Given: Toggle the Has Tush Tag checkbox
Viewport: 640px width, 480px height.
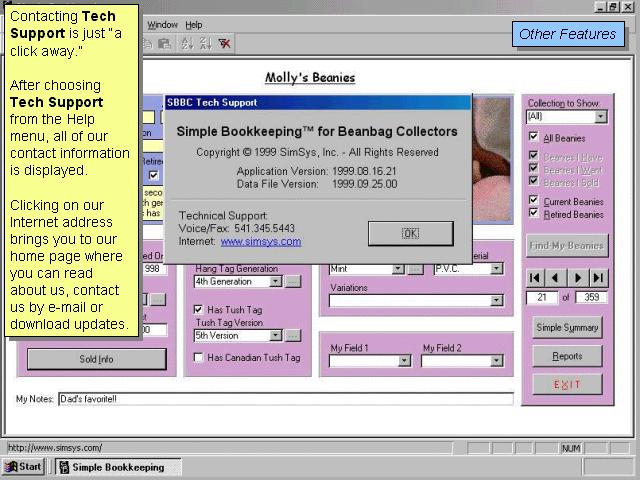Looking at the screenshot, I should click(x=198, y=310).
